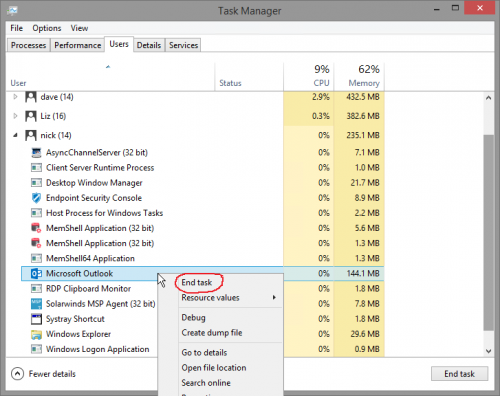Open the File menu
The width and height of the screenshot is (500, 396).
point(16,28)
